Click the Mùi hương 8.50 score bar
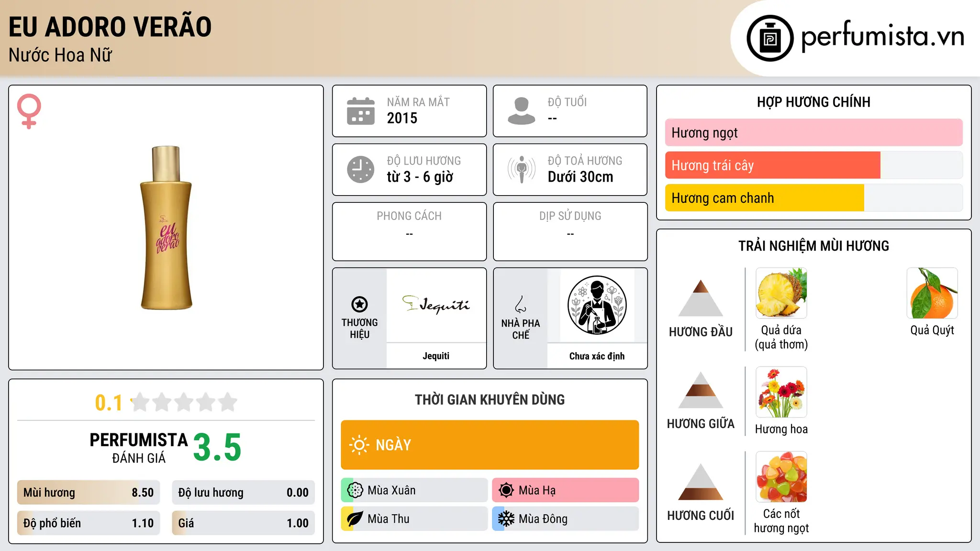 click(x=89, y=493)
